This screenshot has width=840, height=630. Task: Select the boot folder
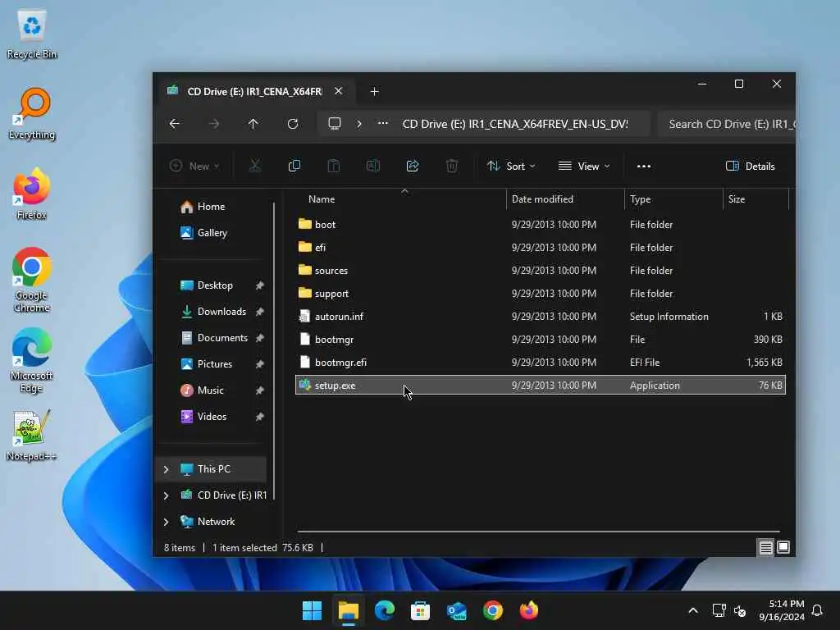(541, 225)
